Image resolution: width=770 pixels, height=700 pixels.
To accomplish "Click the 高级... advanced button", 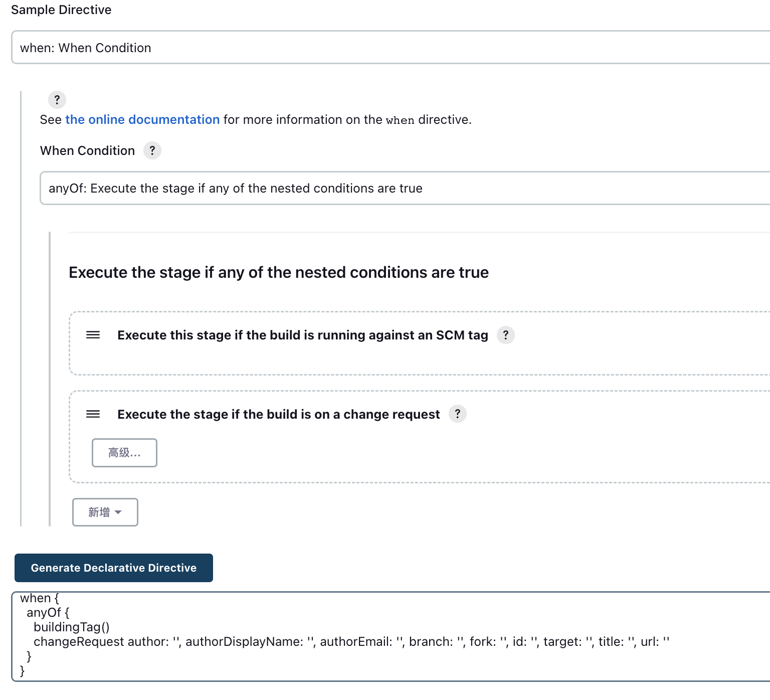I will [x=124, y=453].
